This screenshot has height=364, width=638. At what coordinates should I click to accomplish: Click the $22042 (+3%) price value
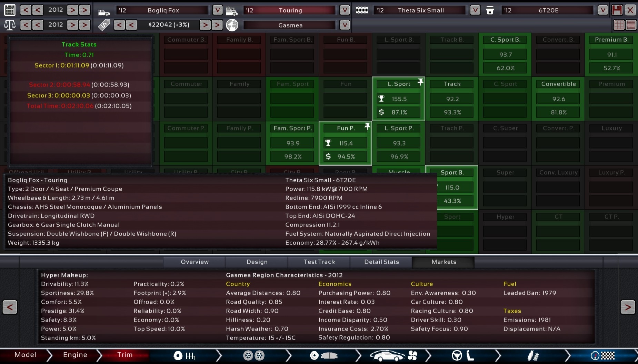(x=169, y=25)
